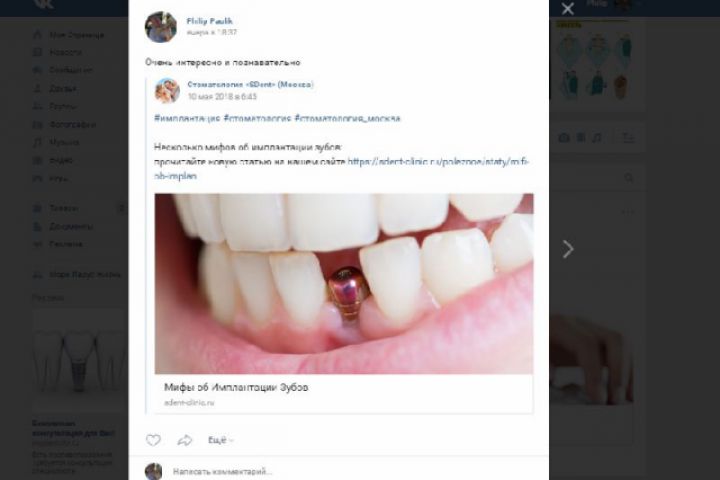The height and width of the screenshot is (480, 720).
Task: Open the Ещё dropdown below the post
Action: tap(221, 440)
